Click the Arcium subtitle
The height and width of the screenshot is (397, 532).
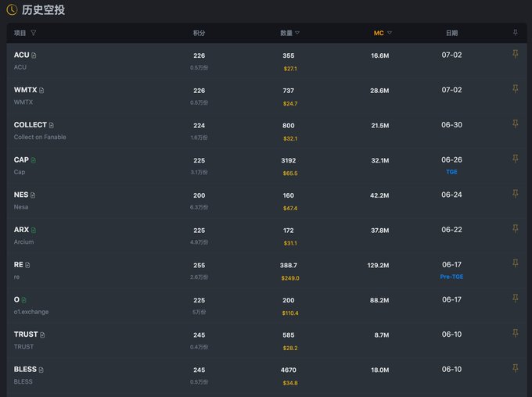point(23,241)
